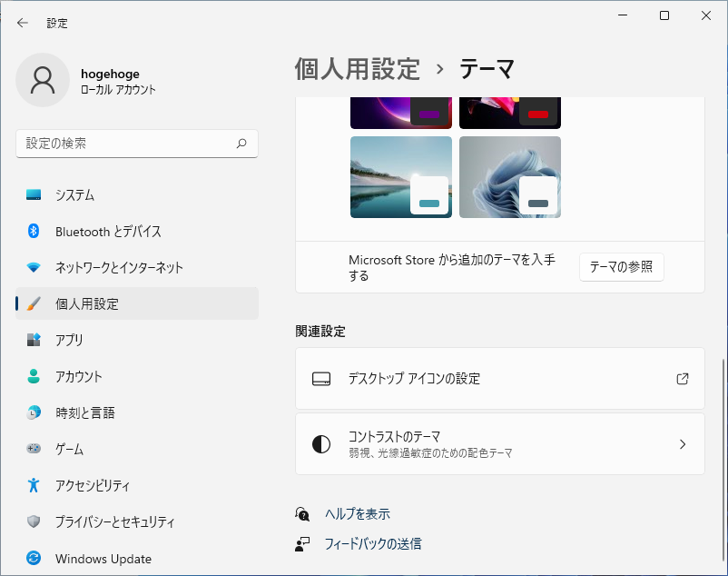Open Bluetooth とデバイス category
The width and height of the screenshot is (728, 576).
click(x=137, y=231)
